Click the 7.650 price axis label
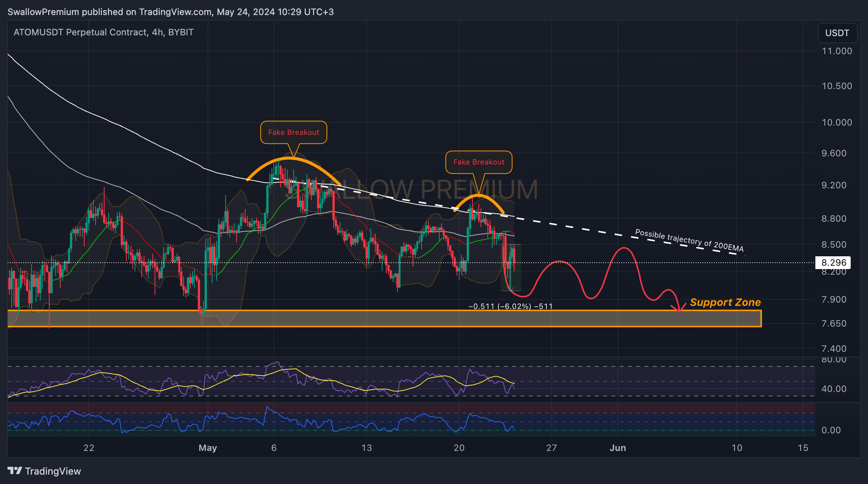868x484 pixels. pos(834,324)
